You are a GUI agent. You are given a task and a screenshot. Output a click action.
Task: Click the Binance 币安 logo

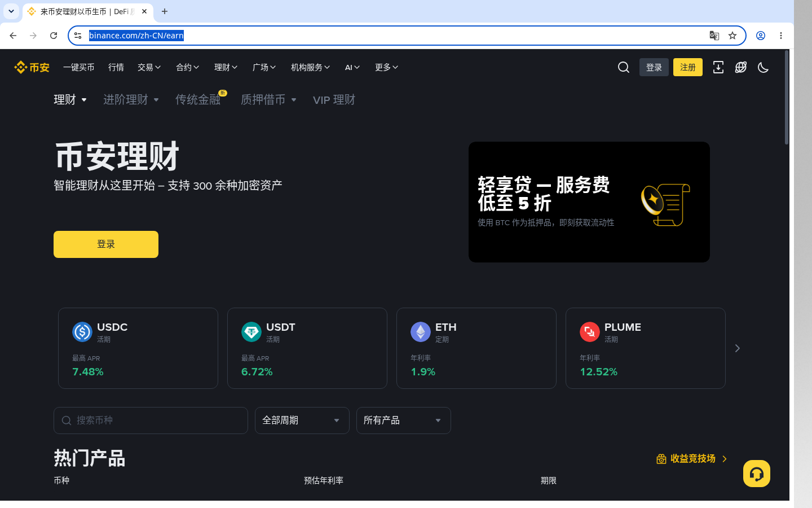click(x=32, y=67)
